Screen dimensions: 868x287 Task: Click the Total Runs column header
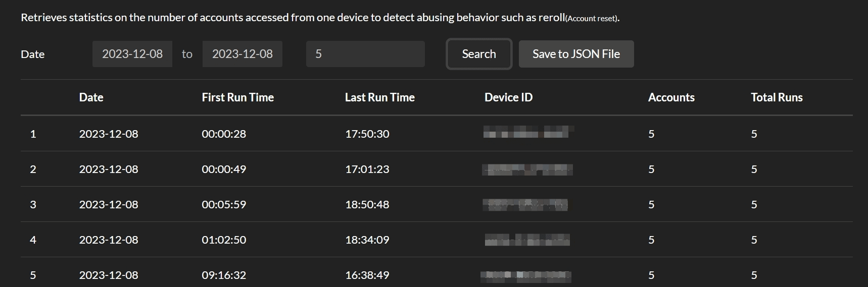coord(777,97)
